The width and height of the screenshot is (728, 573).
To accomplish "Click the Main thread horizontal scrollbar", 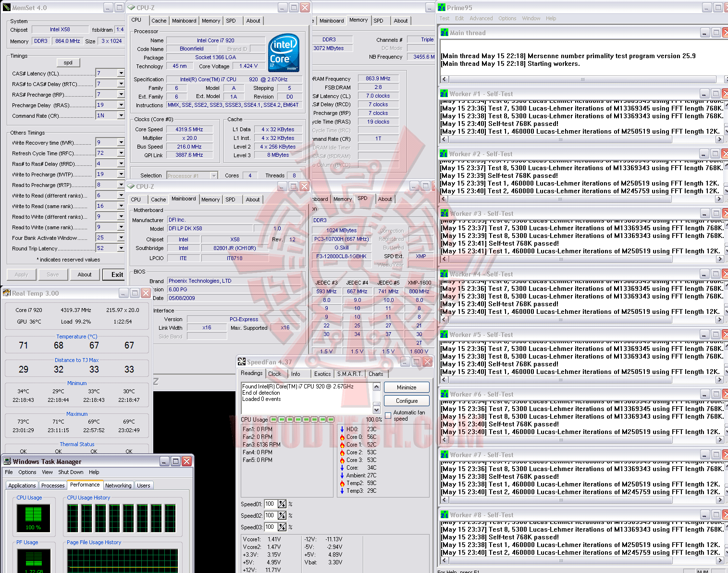I will pyautogui.click(x=582, y=79).
